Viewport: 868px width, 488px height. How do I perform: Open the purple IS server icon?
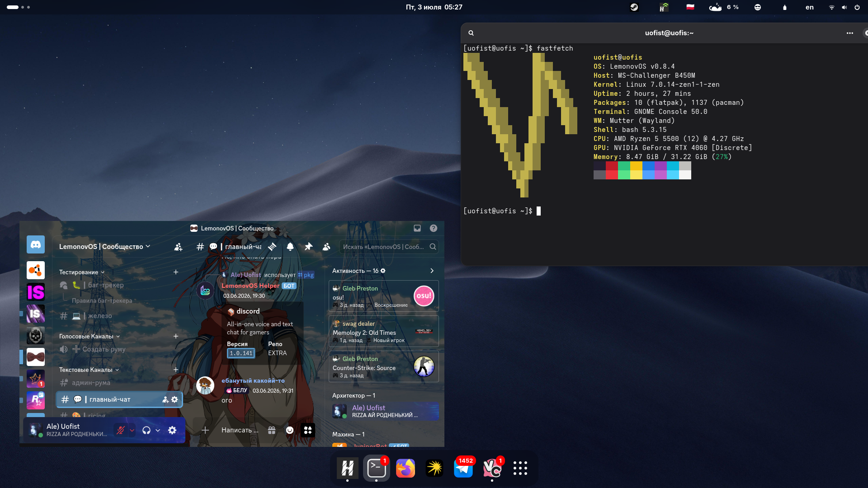point(36,314)
